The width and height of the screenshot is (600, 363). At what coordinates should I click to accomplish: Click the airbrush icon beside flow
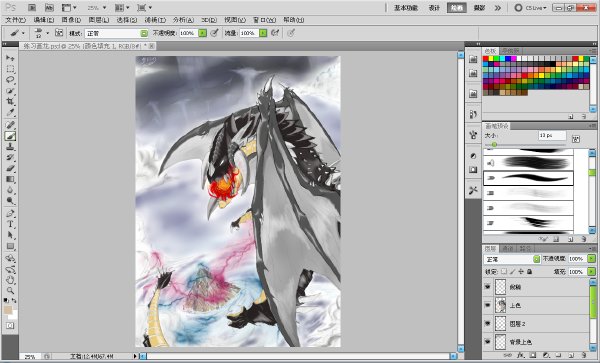[275, 33]
